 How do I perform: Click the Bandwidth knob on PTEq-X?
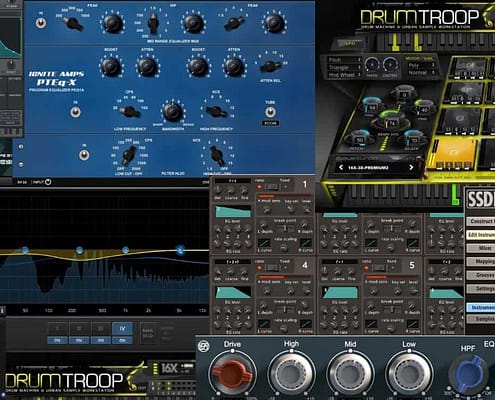[x=173, y=112]
